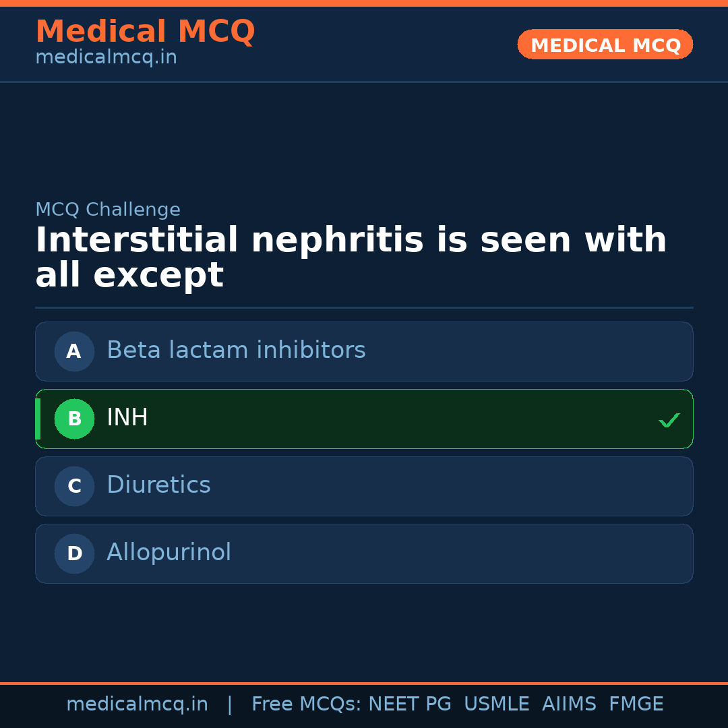Click the letter C circle badge
Viewport: 728px width, 728px height.
[x=74, y=486]
